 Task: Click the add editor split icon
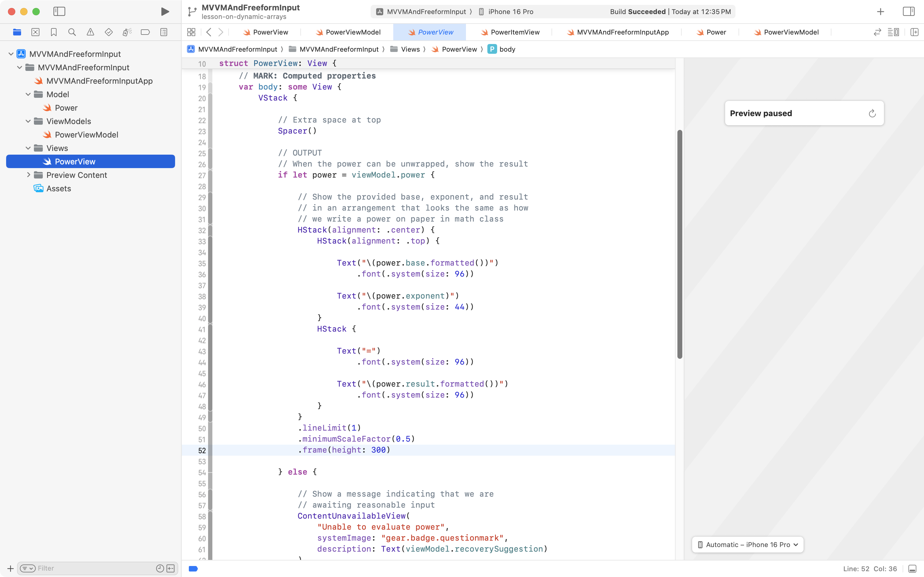914,32
